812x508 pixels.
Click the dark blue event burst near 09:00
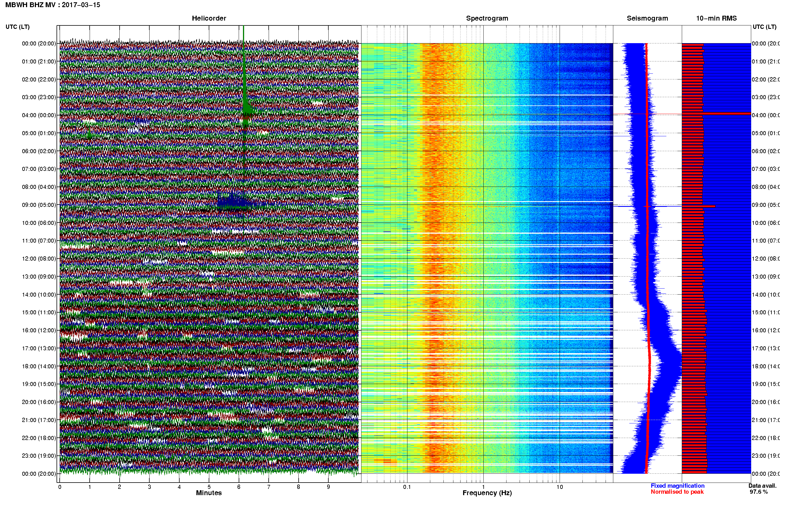(233, 203)
